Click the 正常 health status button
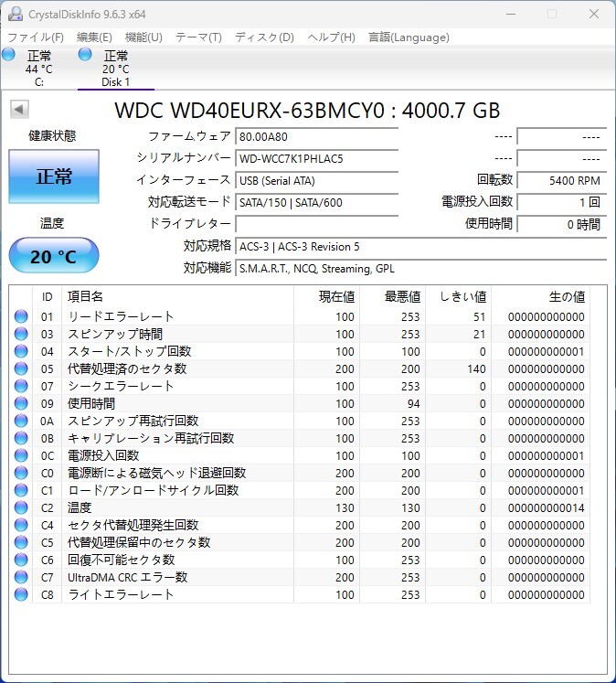Image resolution: width=616 pixels, height=683 pixels. coord(54,176)
